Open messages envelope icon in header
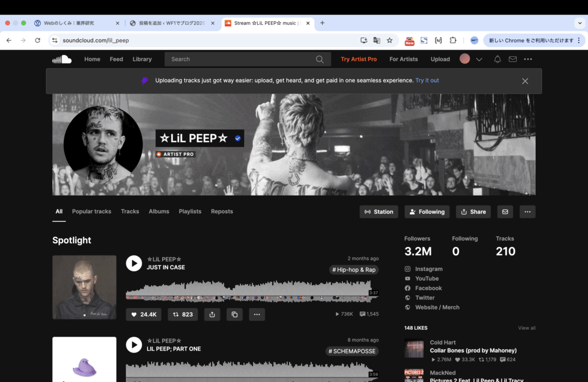 pos(513,59)
